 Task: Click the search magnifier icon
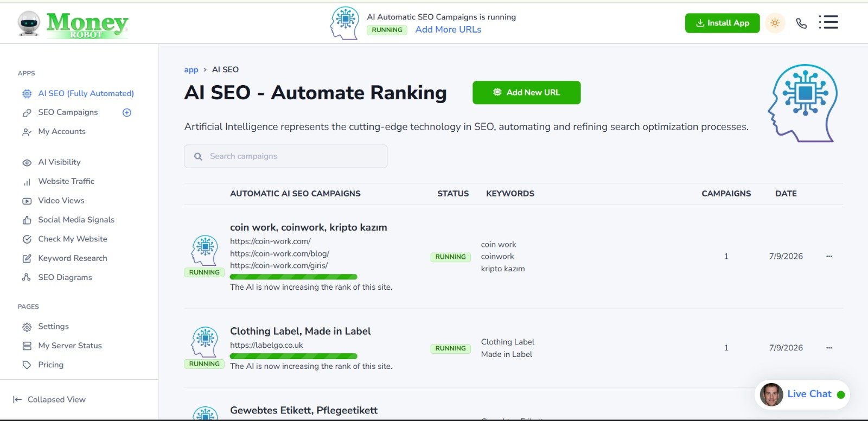tap(198, 156)
